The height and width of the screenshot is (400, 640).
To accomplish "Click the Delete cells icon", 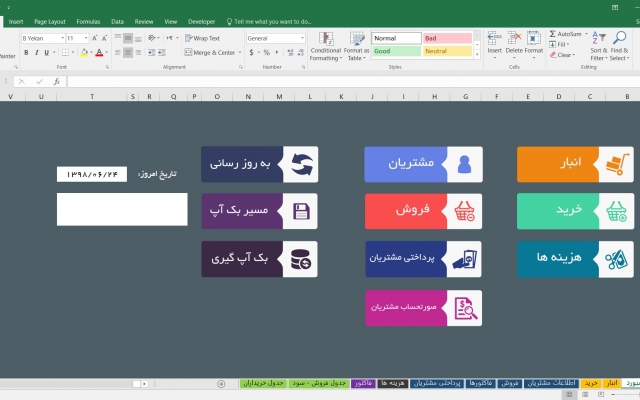I will point(514,38).
